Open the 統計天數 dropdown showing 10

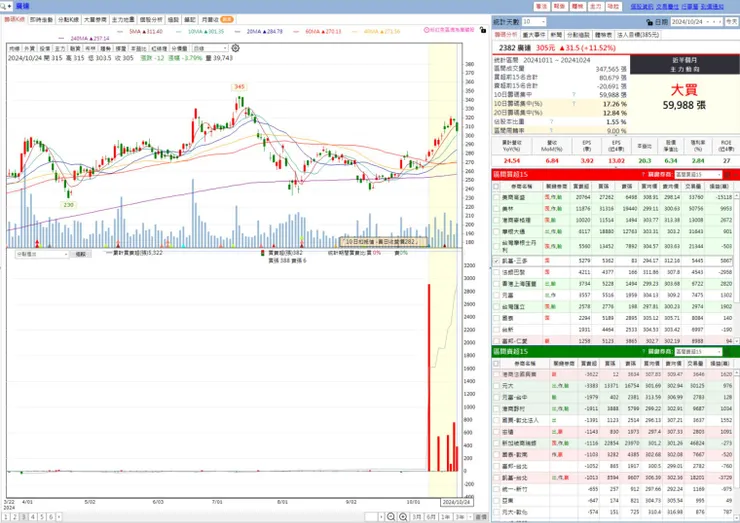(534, 22)
